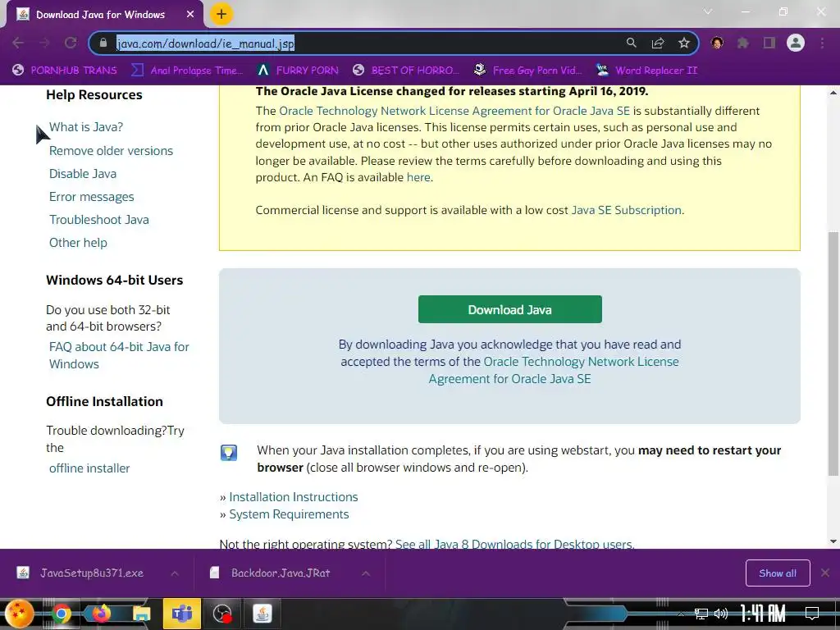Image resolution: width=840 pixels, height=630 pixels.
Task: Click the share page icon
Action: coord(658,43)
